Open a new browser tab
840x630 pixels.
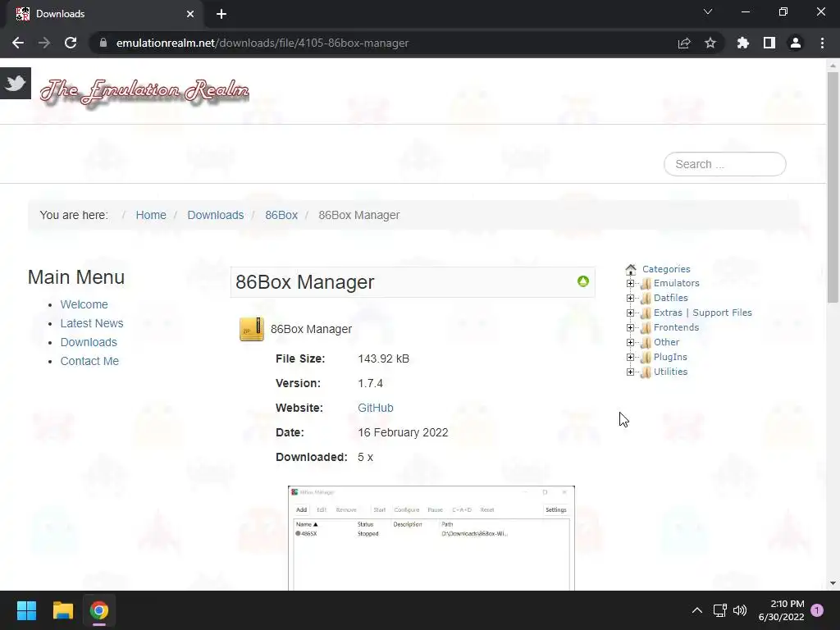221,14
